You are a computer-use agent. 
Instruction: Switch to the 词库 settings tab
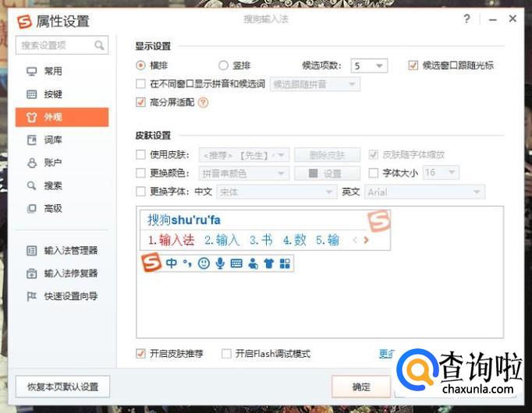click(x=53, y=140)
